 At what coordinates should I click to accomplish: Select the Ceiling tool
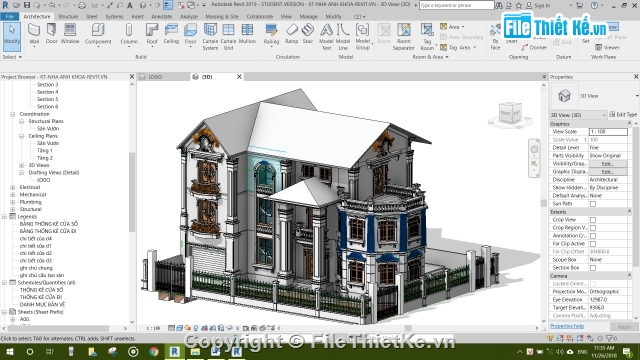[171, 34]
